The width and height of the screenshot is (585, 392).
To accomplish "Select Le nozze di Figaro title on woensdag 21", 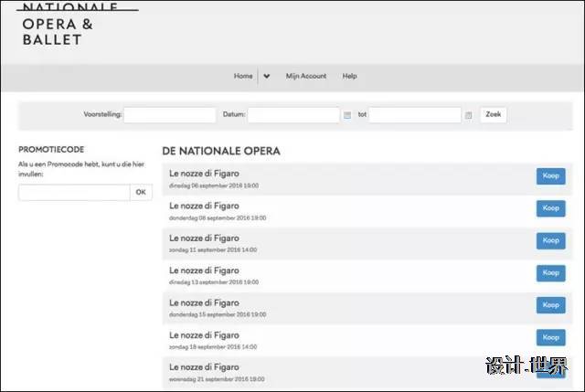I will point(204,367).
